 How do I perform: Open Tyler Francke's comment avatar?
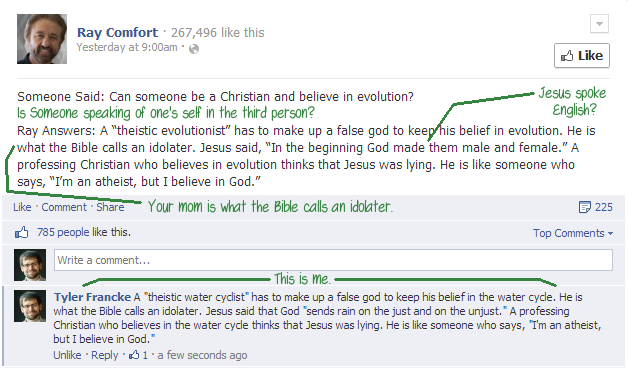coord(30,306)
